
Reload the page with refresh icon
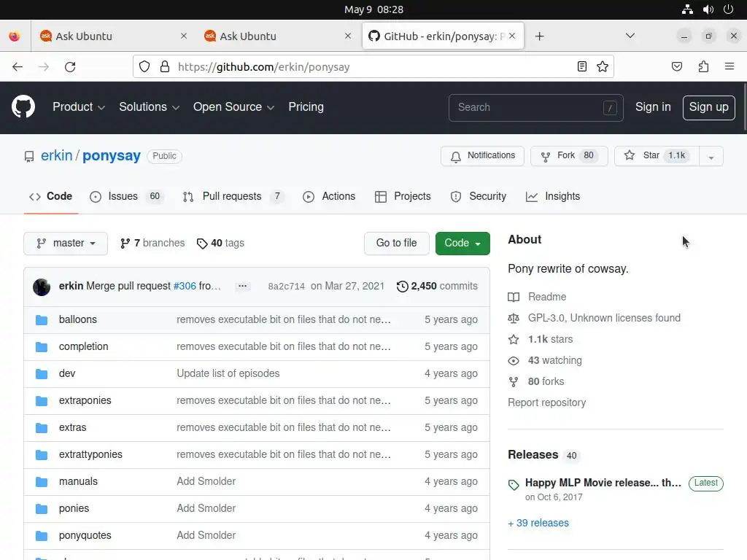[70, 66]
